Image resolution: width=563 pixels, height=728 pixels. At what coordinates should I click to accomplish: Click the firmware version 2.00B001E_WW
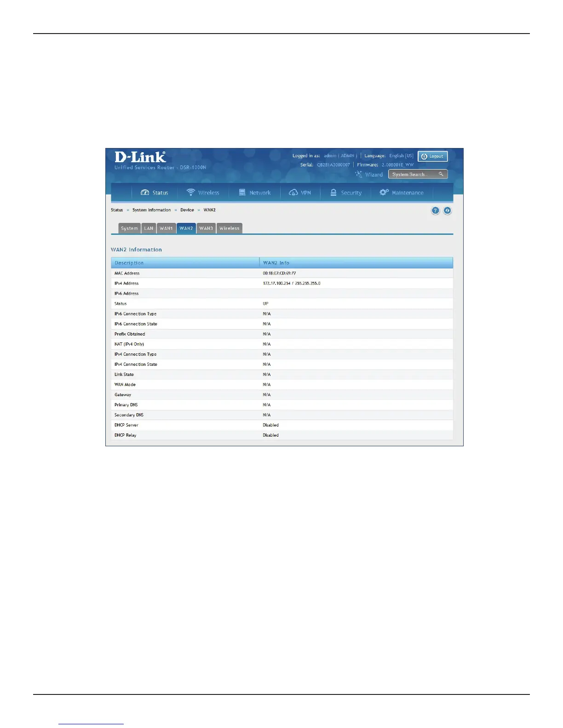[398, 165]
